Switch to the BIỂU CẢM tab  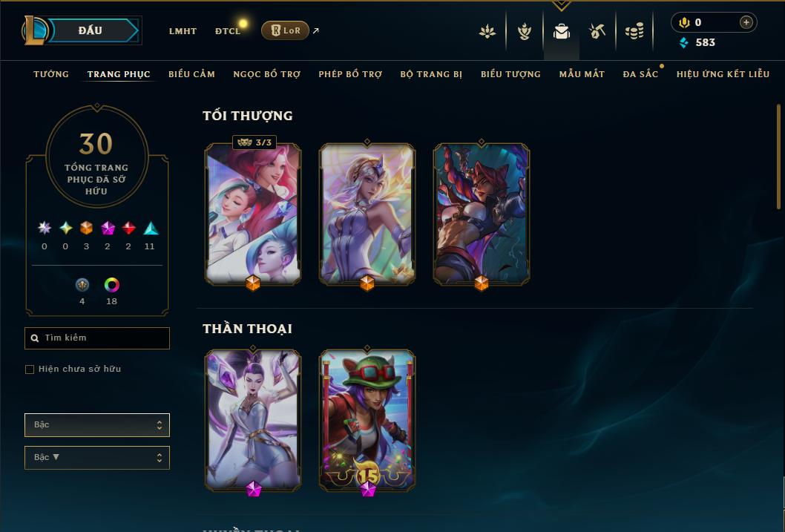point(191,74)
